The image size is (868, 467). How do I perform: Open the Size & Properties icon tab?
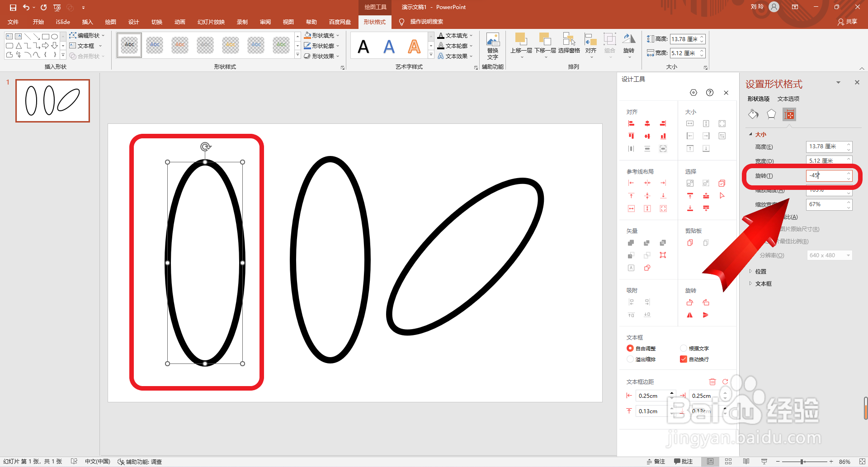coord(789,114)
